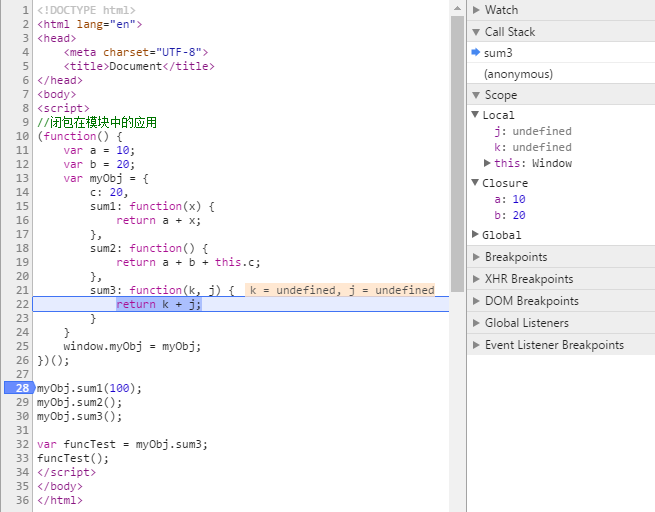Click 'return a + b + this.c;' line
Viewport: 655px width, 512px height.
tap(188, 262)
